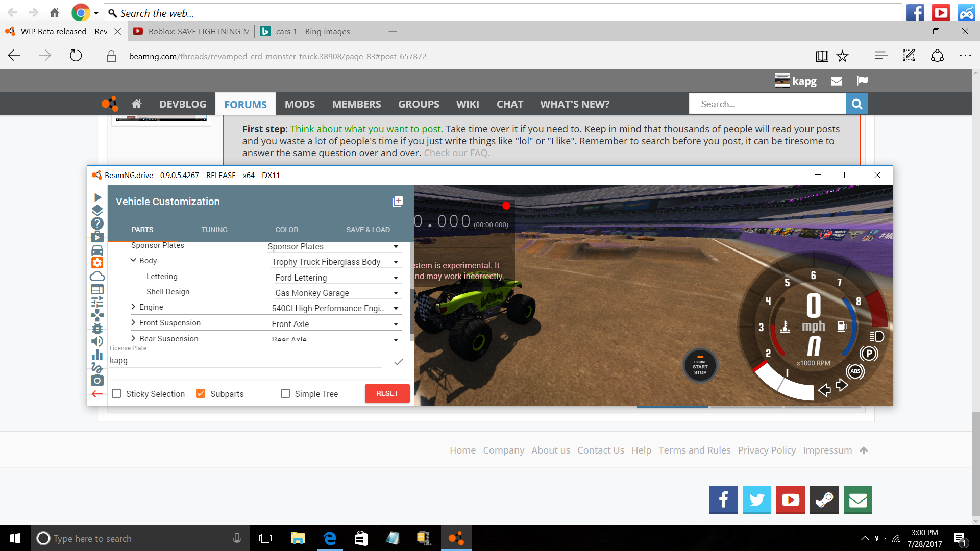Viewport: 980px width, 551px height.
Task: Open the inbox envelope icon
Action: click(837, 81)
